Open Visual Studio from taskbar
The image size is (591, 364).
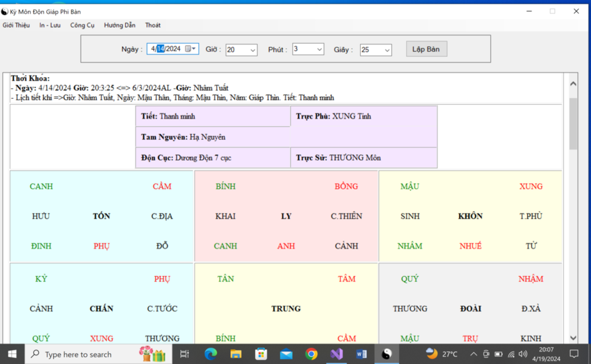(x=336, y=354)
